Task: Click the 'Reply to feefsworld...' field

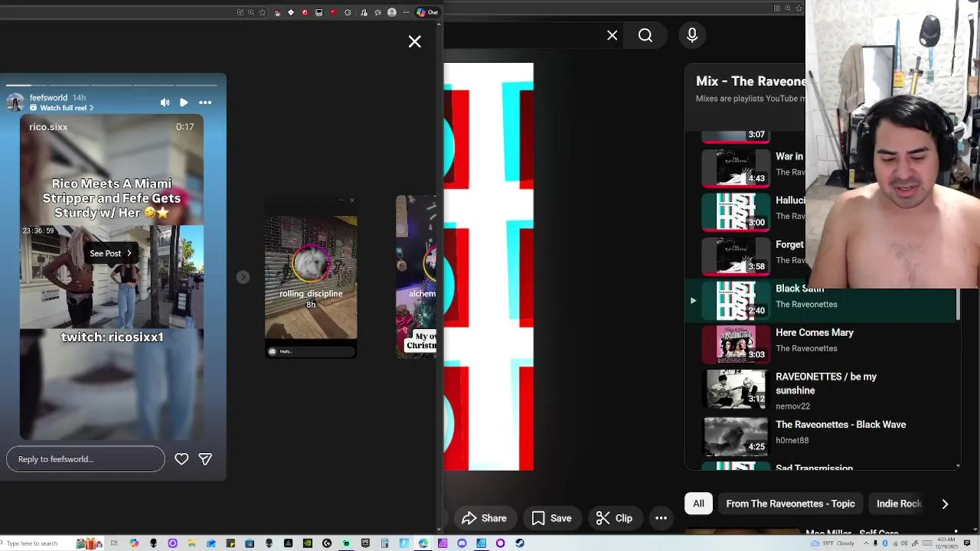Action: [x=86, y=459]
